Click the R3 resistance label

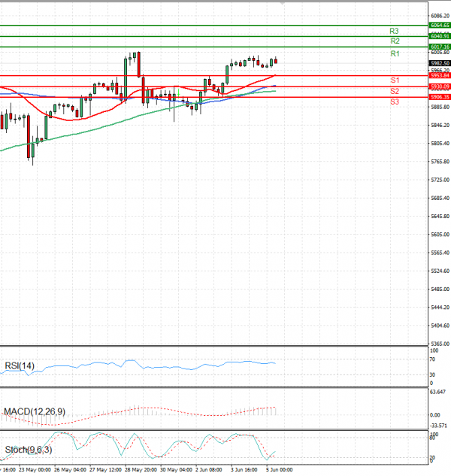[x=394, y=31]
